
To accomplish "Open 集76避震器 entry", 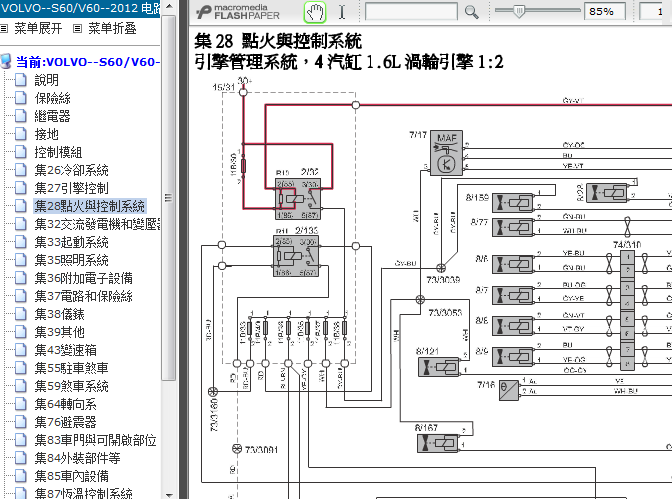I will pyautogui.click(x=65, y=422).
